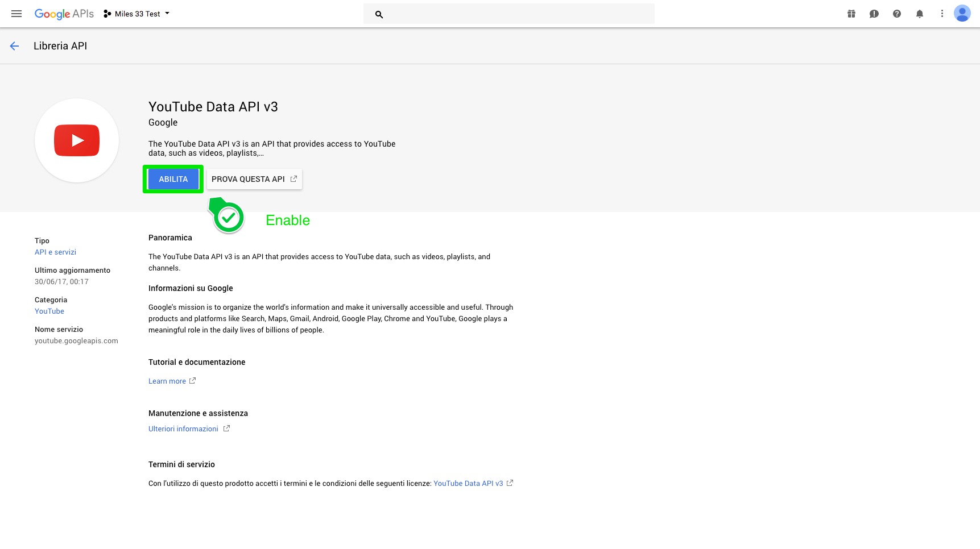980x549 pixels.
Task: Open the help question mark icon
Action: pyautogui.click(x=896, y=14)
